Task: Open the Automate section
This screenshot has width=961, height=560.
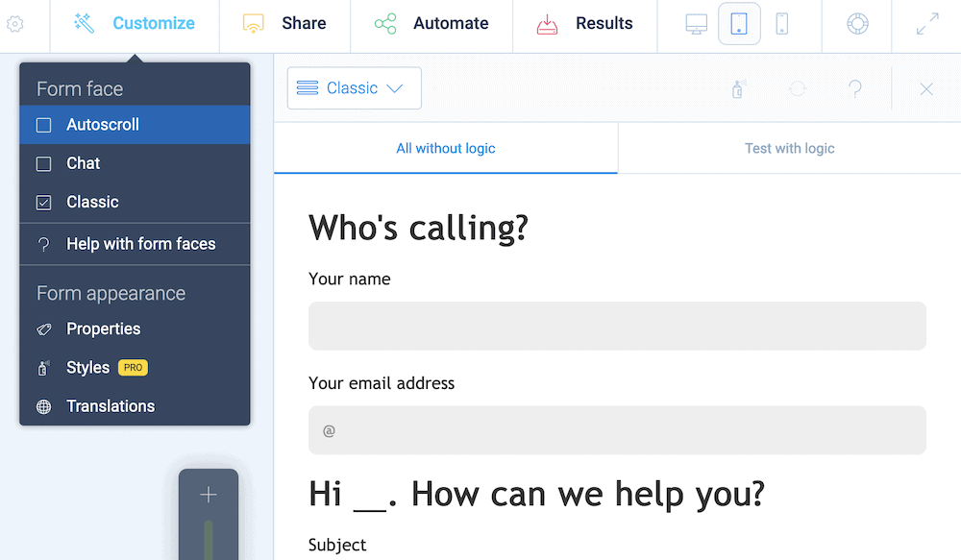Action: click(431, 24)
